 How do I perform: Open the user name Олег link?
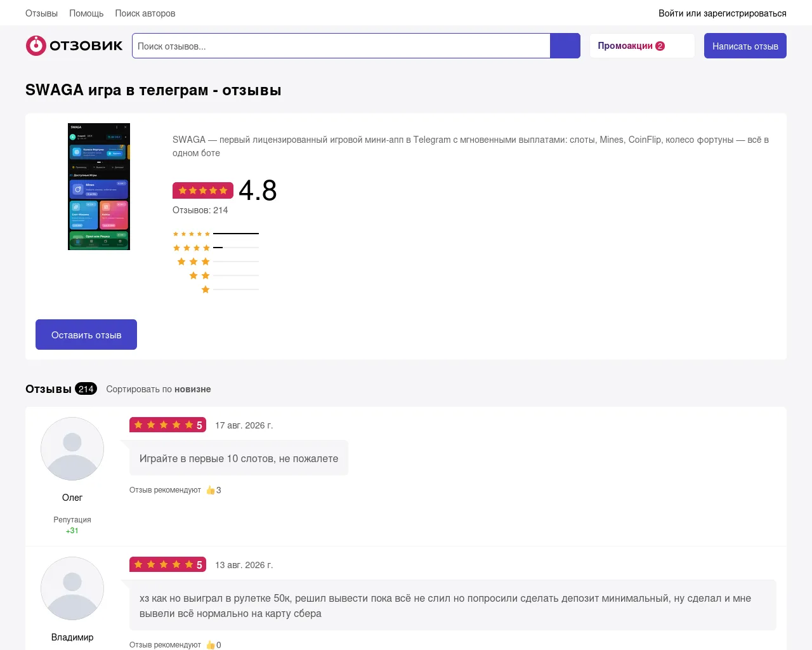tap(72, 498)
